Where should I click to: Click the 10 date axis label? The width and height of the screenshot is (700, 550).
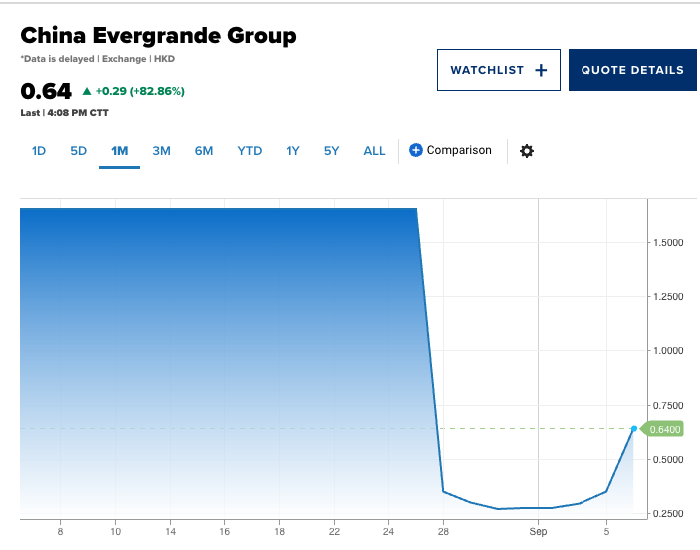(x=116, y=531)
